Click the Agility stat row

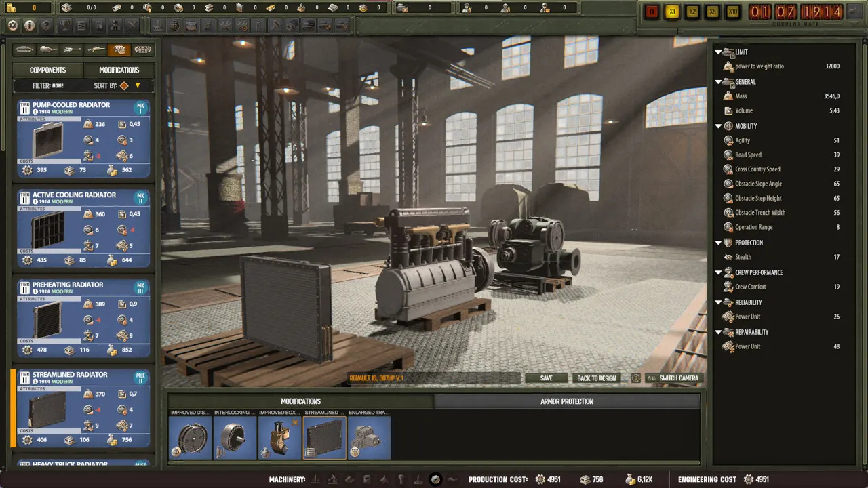tap(782, 140)
